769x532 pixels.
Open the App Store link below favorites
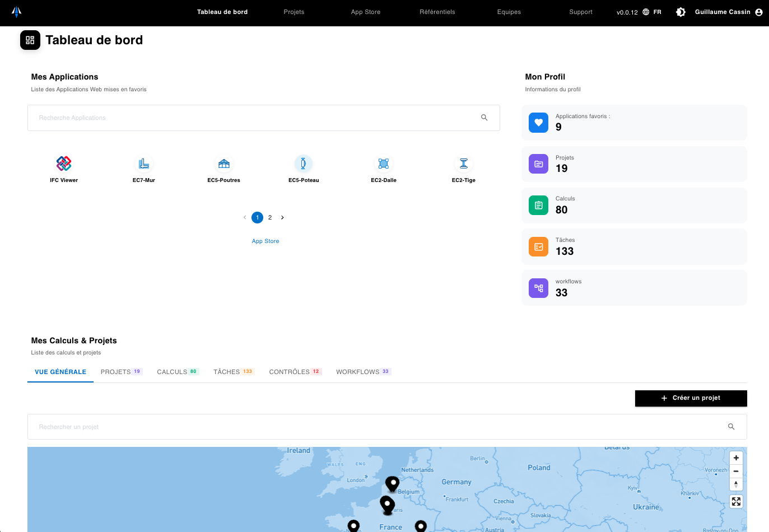click(265, 241)
